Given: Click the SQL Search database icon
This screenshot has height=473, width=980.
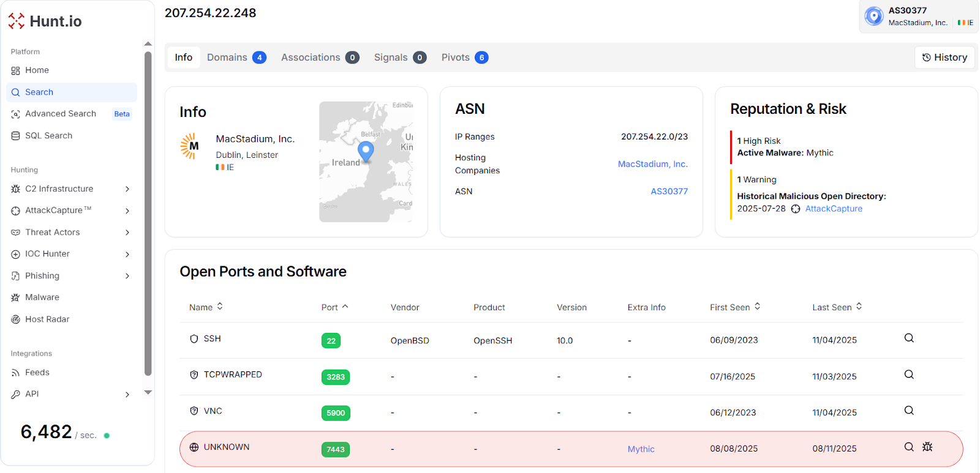Looking at the screenshot, I should (x=15, y=136).
